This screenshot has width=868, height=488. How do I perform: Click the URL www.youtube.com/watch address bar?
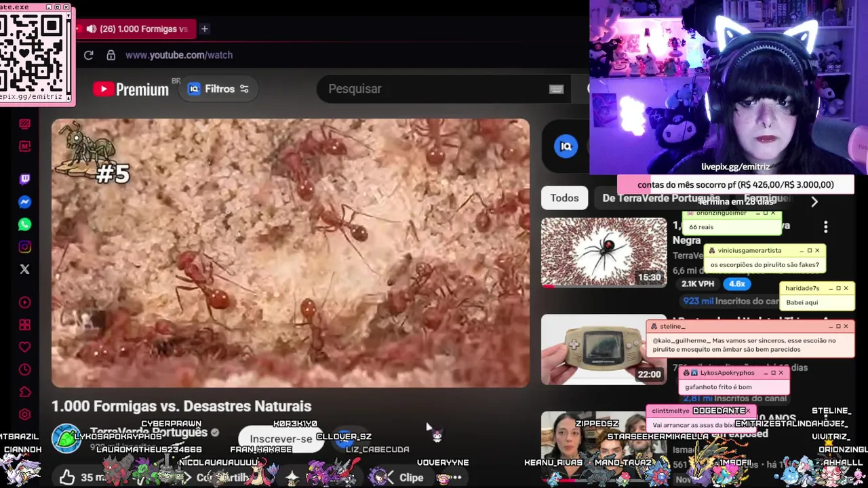(x=179, y=55)
